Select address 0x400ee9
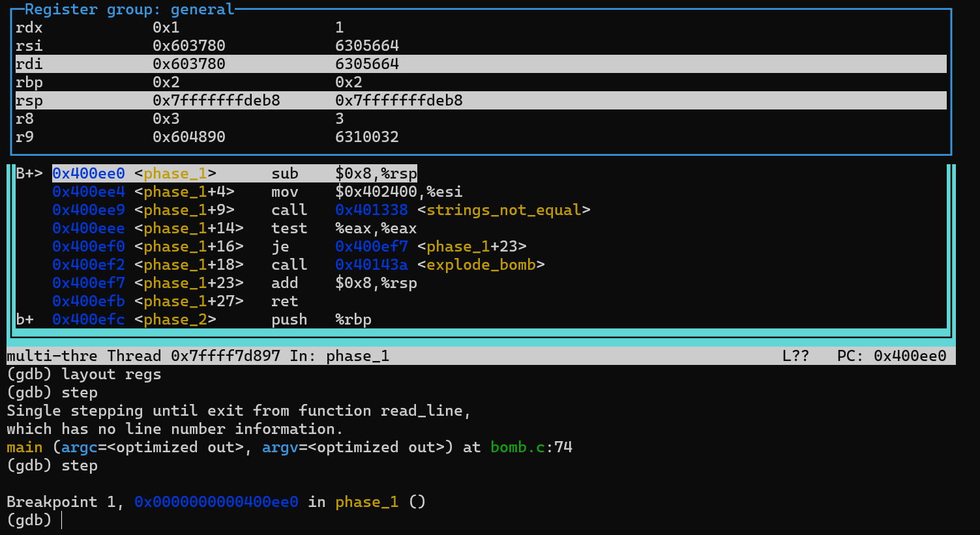Viewport: 980px width, 535px height. coord(89,210)
